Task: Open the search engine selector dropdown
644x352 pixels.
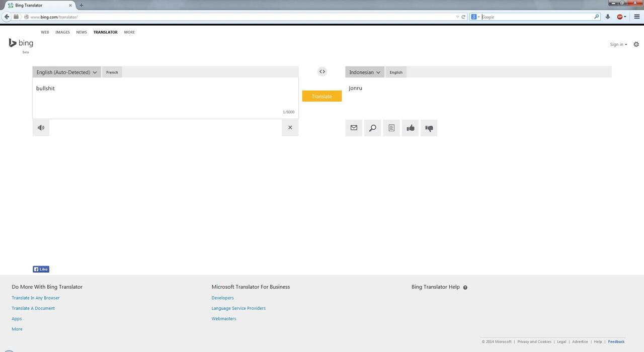Action: click(475, 17)
